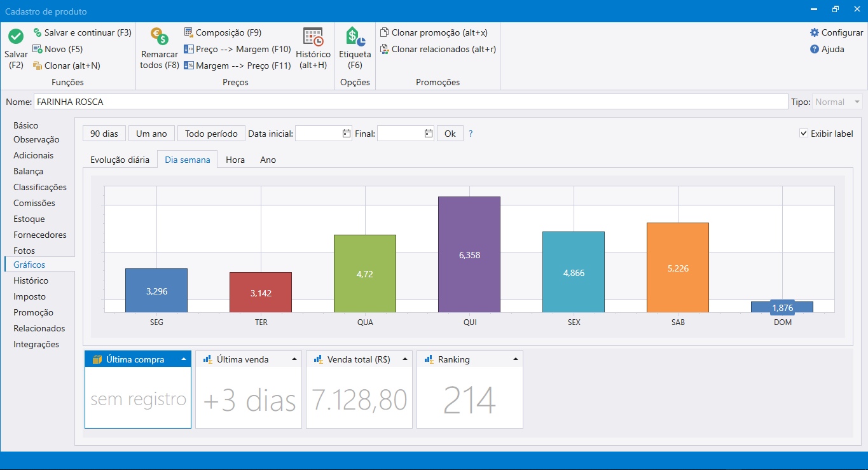This screenshot has height=470, width=868.
Task: Click the green Salvar (F2) checkmark icon
Action: click(x=16, y=37)
